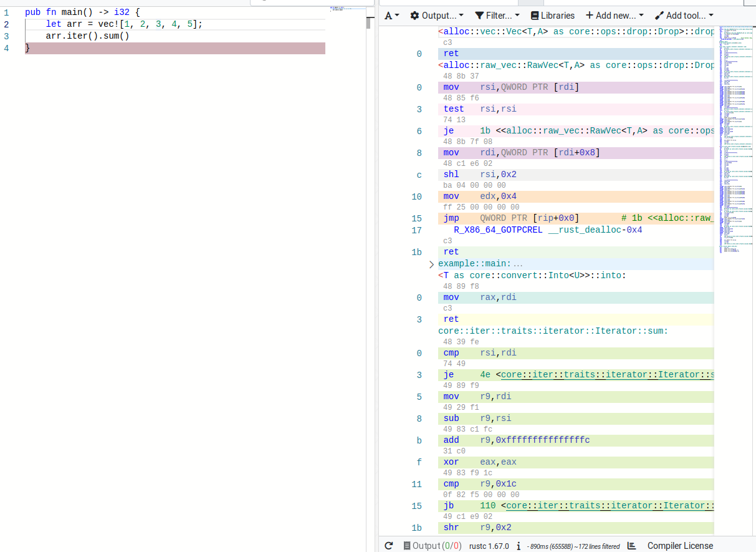Open the Add tool menu
The image size is (756, 552).
[684, 16]
